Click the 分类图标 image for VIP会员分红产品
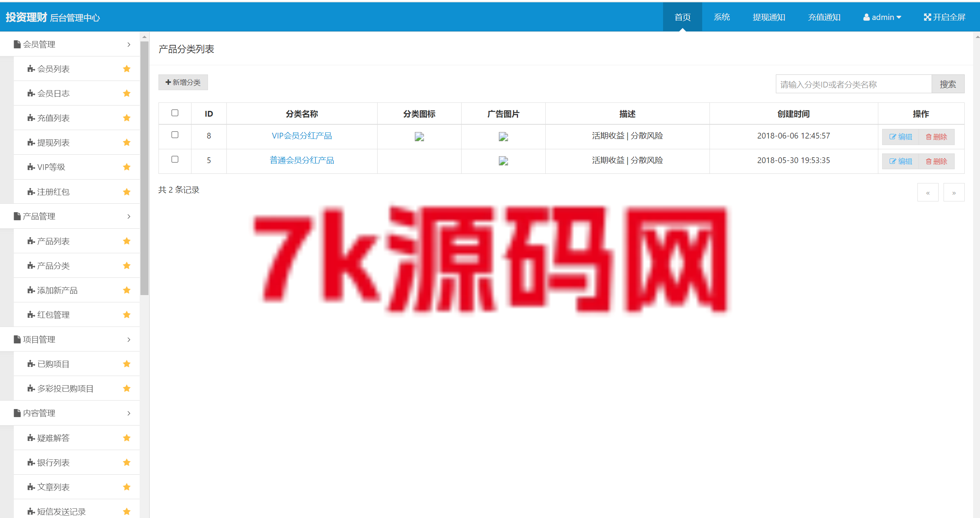The image size is (980, 518). [x=419, y=137]
